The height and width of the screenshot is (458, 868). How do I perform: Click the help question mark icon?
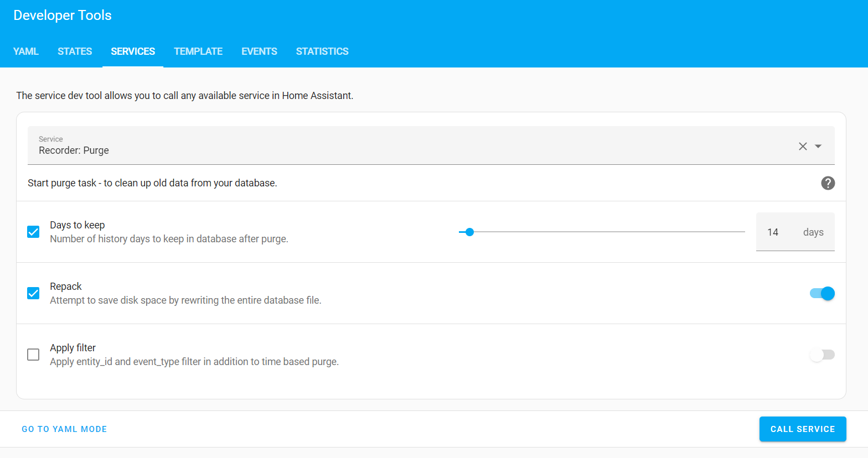(x=828, y=183)
